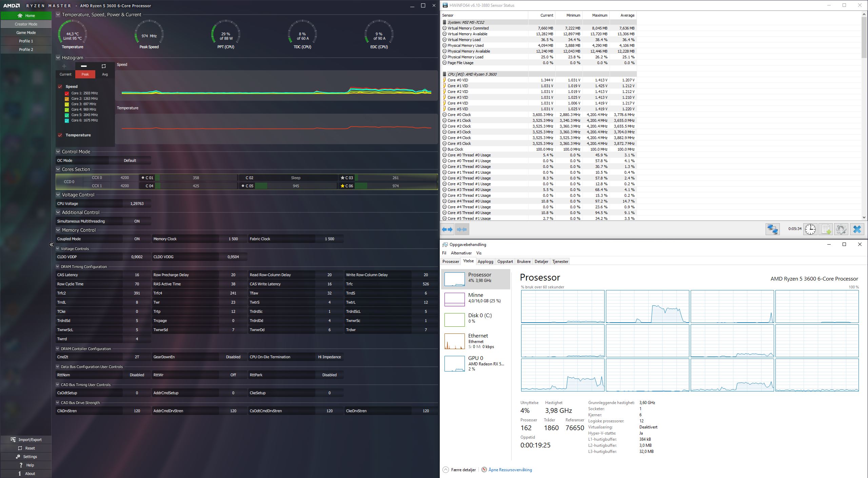This screenshot has height=478, width=868.
Task: Open Profile 2 in Ryzen Master
Action: tap(26, 50)
